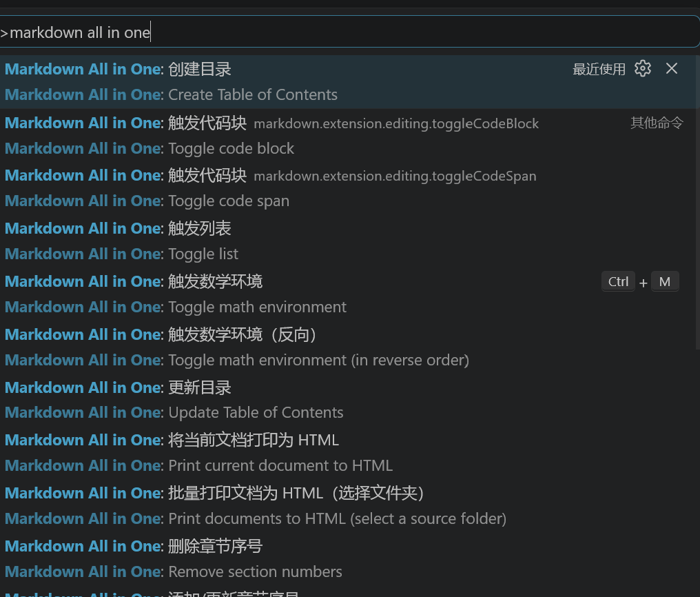The width and height of the screenshot is (700, 597).
Task: Click the Ctrl keybinding badge
Action: pyautogui.click(x=618, y=282)
